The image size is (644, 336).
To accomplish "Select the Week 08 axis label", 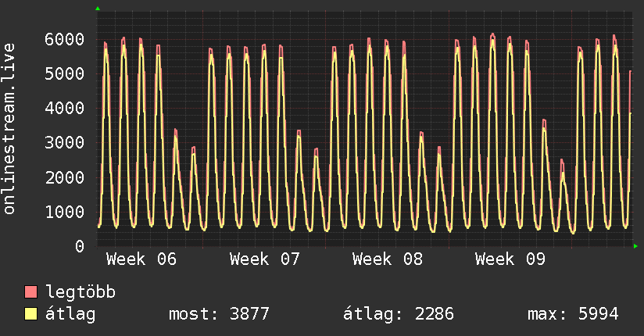I will point(388,259).
